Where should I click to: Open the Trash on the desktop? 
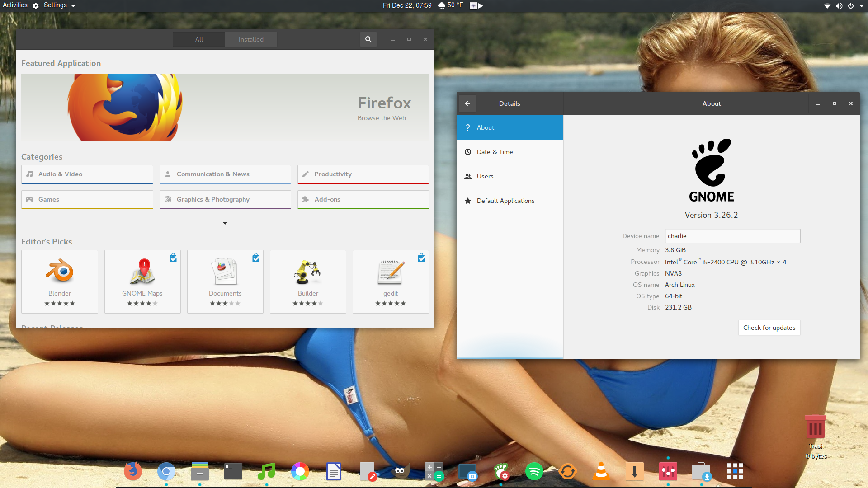(816, 427)
